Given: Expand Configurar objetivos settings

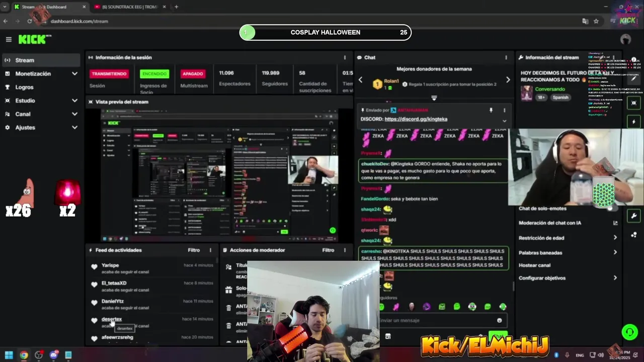Looking at the screenshot, I should click(x=569, y=278).
